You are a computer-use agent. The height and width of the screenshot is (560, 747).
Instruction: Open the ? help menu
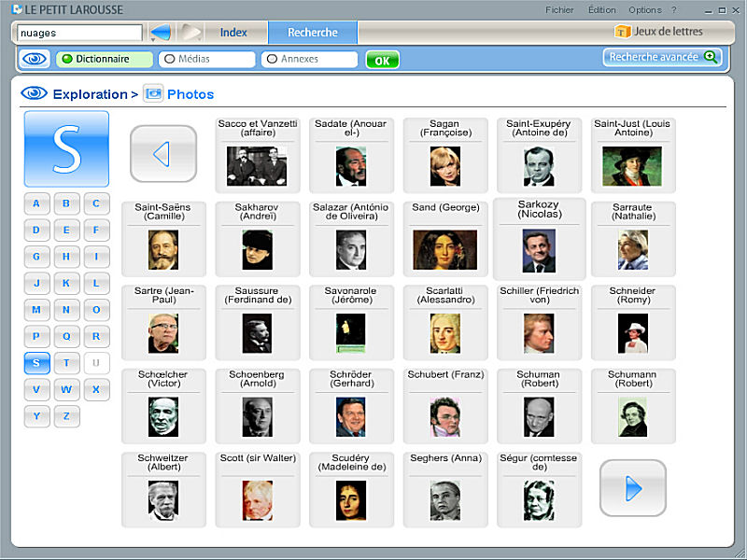click(x=673, y=10)
